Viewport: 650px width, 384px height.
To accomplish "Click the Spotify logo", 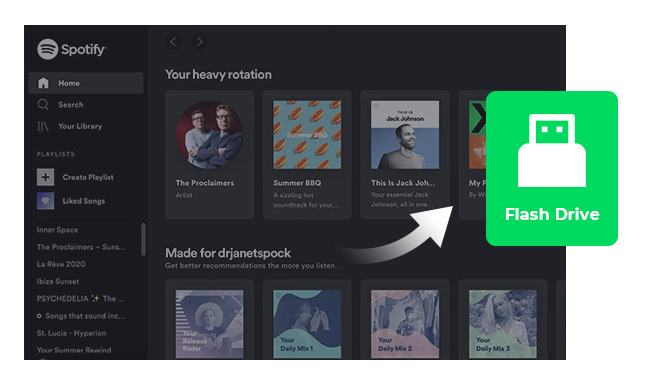I will click(x=71, y=49).
